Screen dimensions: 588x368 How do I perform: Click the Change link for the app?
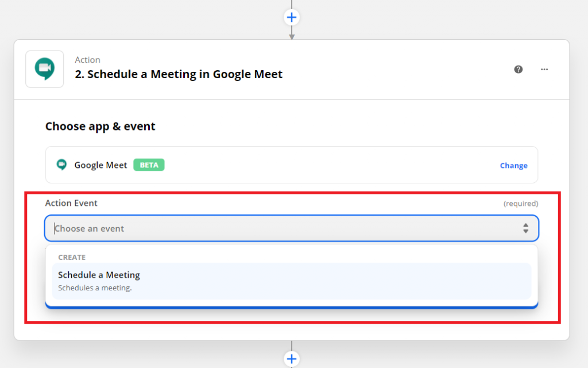pos(513,166)
